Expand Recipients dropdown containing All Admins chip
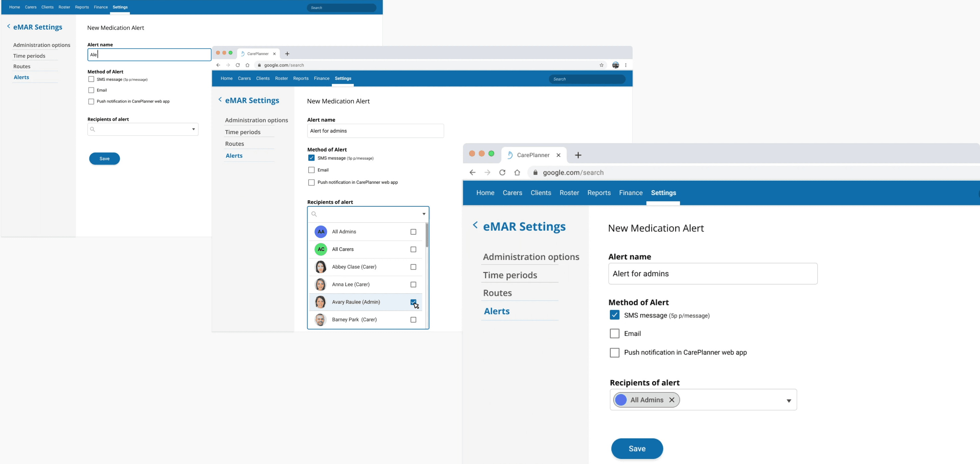Screen dimensions: 980x464 [789, 400]
